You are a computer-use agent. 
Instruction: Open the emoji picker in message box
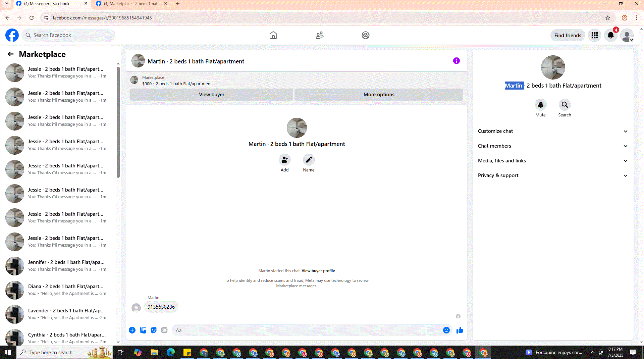pos(446,330)
